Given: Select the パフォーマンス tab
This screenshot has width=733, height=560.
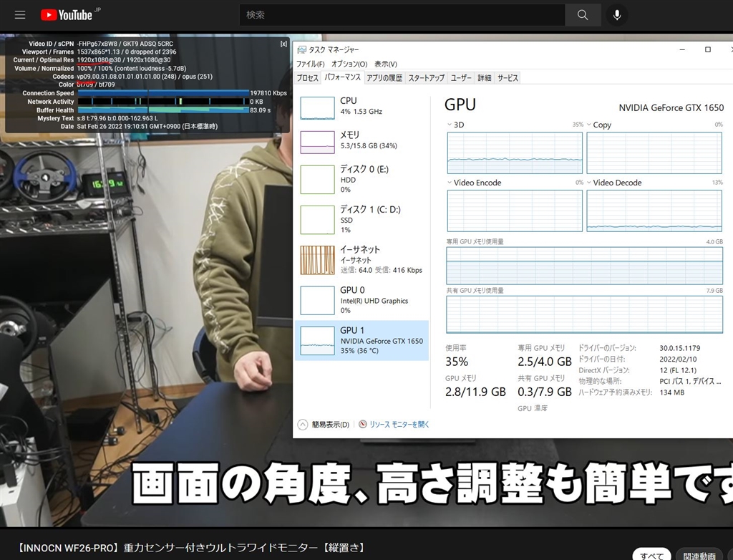Looking at the screenshot, I should pos(343,77).
